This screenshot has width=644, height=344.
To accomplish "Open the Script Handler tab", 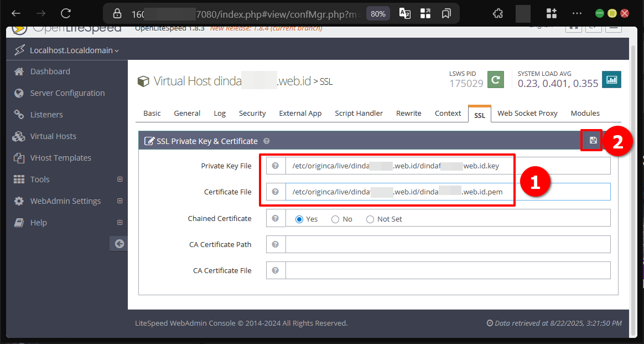I will [x=359, y=113].
